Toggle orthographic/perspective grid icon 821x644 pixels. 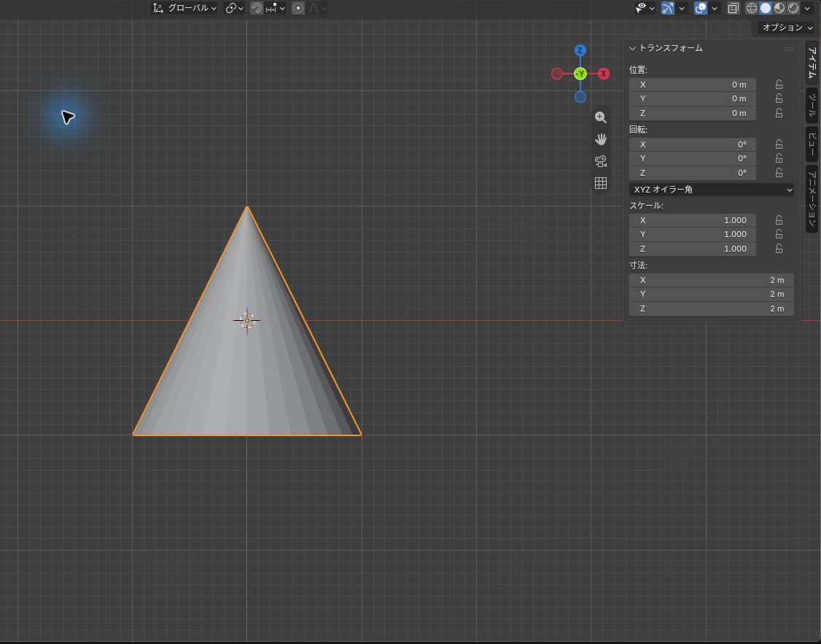point(601,183)
